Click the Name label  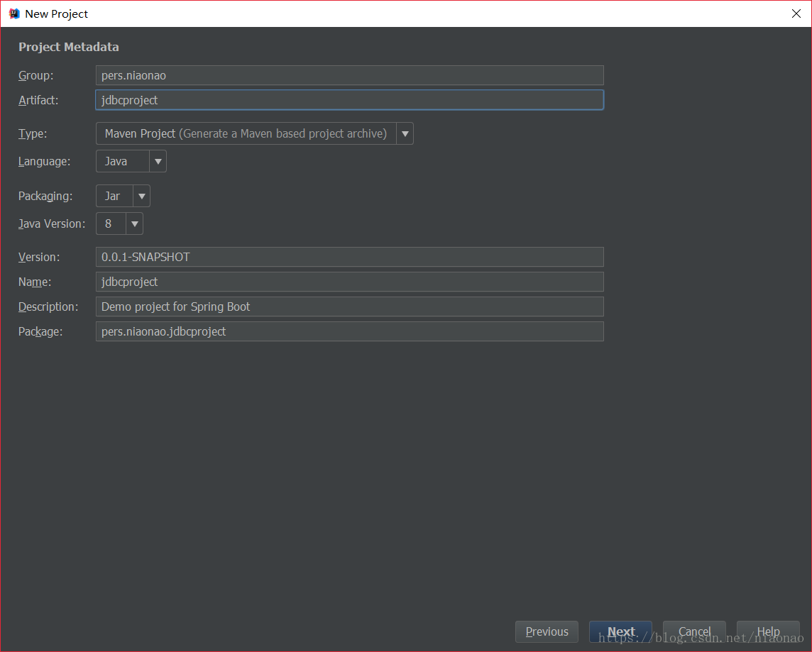[35, 282]
